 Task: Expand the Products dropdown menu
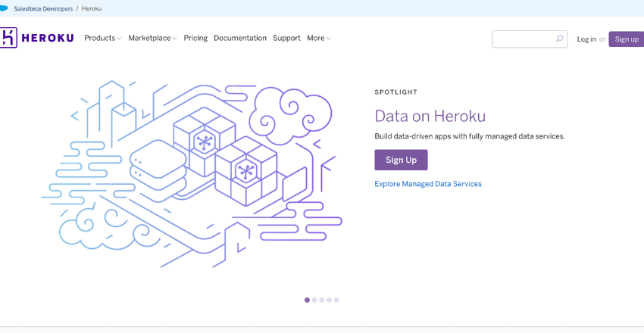pos(103,38)
